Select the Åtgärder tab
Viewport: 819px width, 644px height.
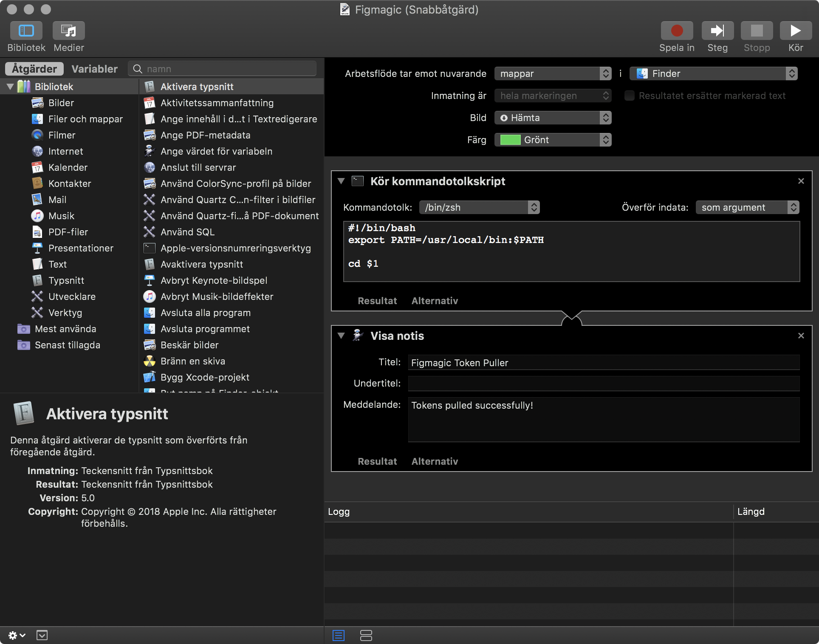pos(34,69)
